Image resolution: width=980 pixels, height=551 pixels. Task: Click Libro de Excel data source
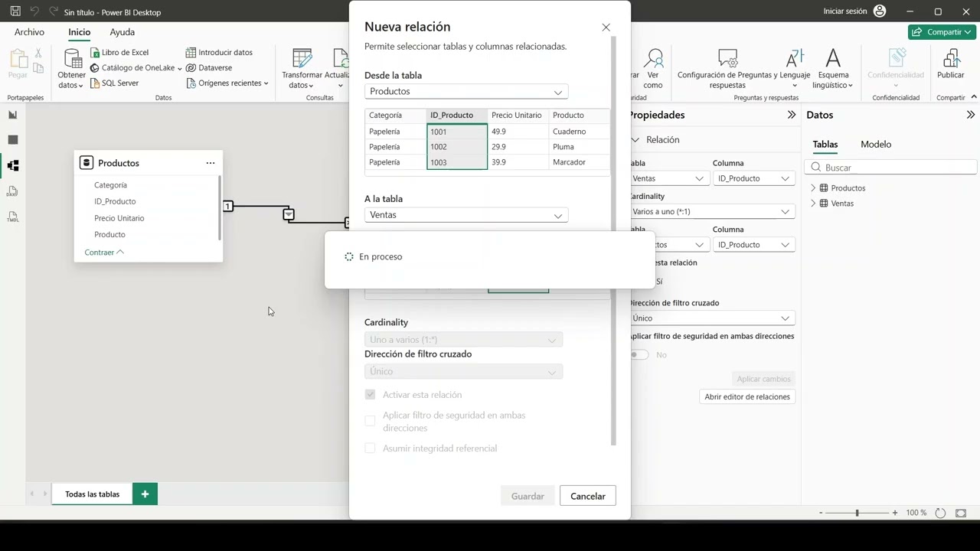119,52
